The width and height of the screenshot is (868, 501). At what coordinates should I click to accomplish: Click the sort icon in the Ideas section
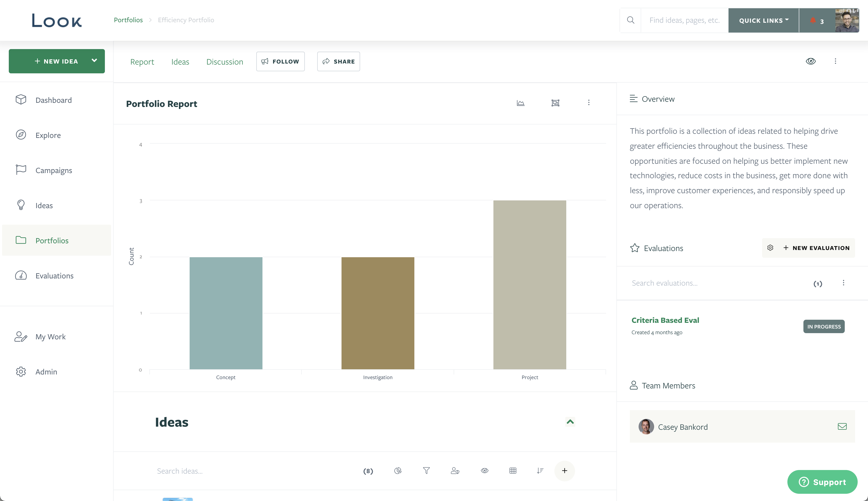[x=540, y=470]
